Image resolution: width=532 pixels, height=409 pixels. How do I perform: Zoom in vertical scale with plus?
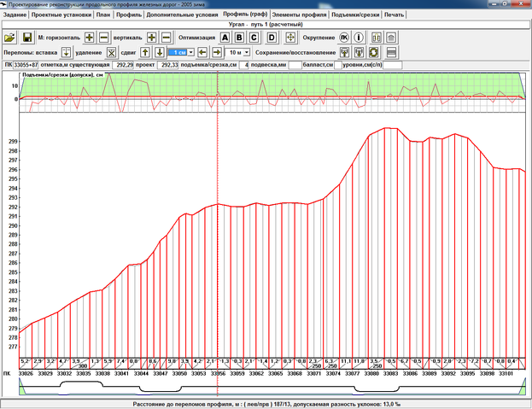(x=152, y=38)
